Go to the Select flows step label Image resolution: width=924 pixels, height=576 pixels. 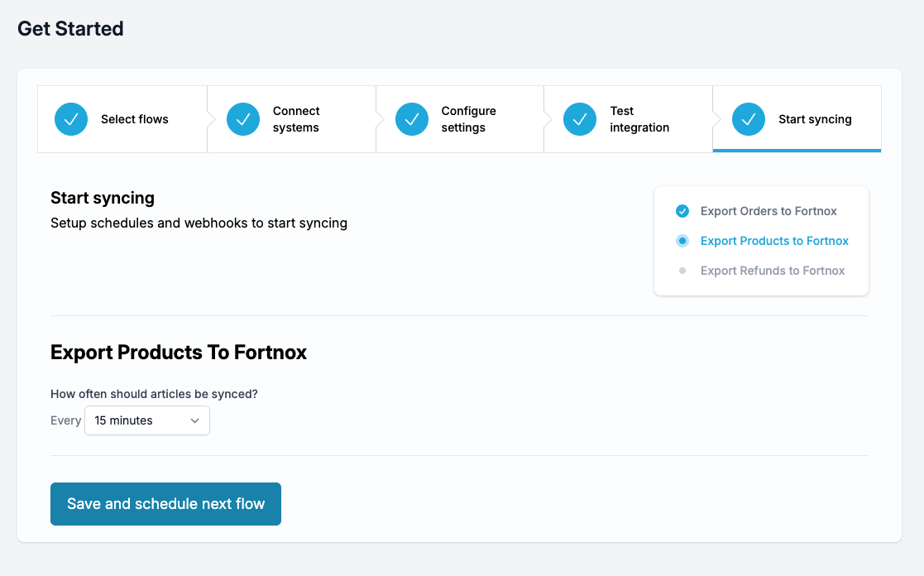(x=134, y=119)
